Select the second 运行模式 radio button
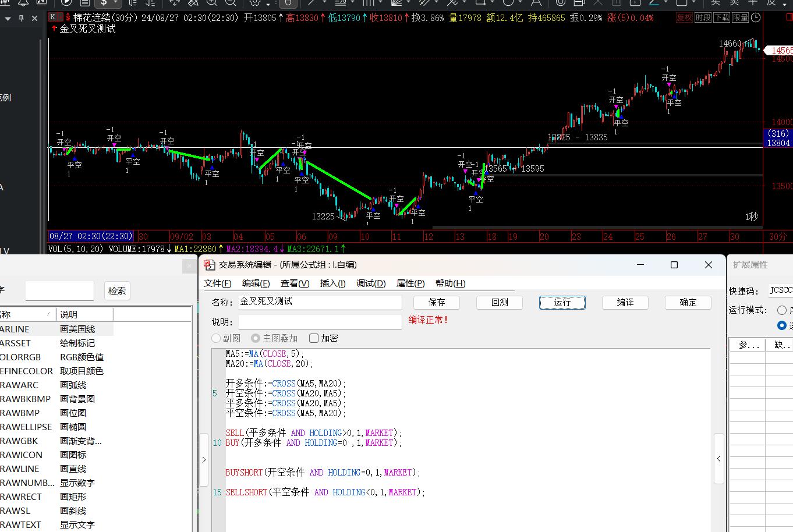793x532 pixels. (x=782, y=325)
